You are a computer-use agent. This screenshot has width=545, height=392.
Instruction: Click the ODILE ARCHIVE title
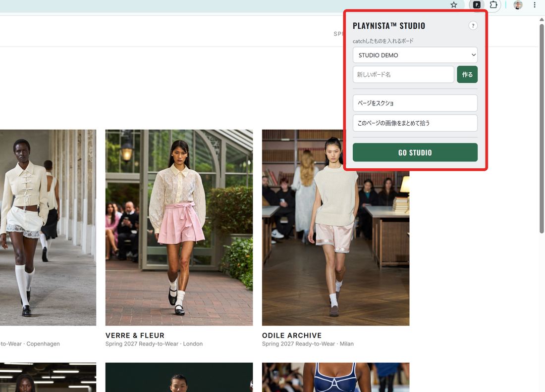(292, 336)
